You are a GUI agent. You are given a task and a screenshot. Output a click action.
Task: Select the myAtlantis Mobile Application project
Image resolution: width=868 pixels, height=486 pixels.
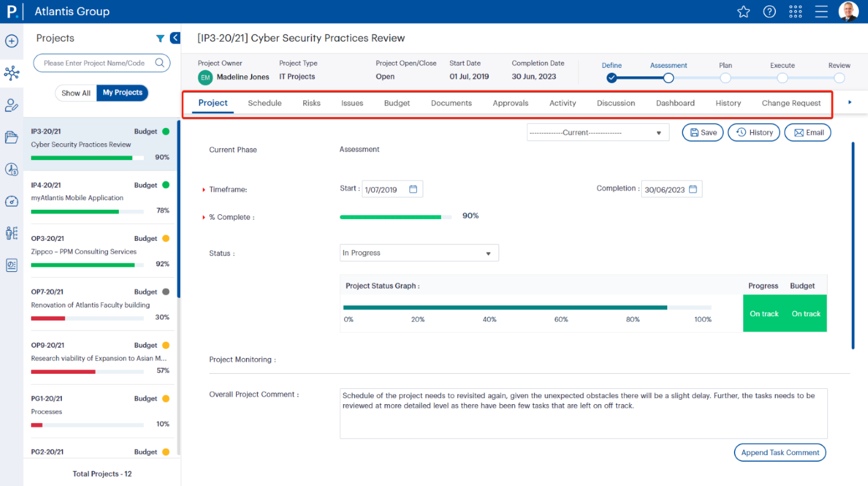coord(100,197)
